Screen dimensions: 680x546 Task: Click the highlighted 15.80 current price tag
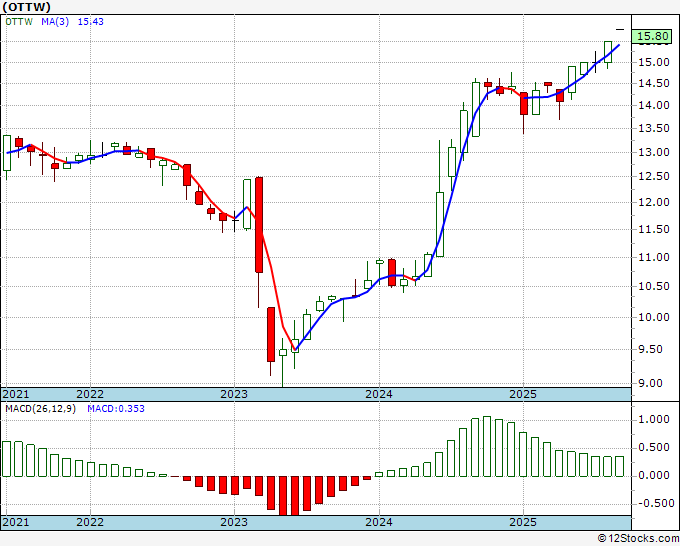pyautogui.click(x=654, y=36)
